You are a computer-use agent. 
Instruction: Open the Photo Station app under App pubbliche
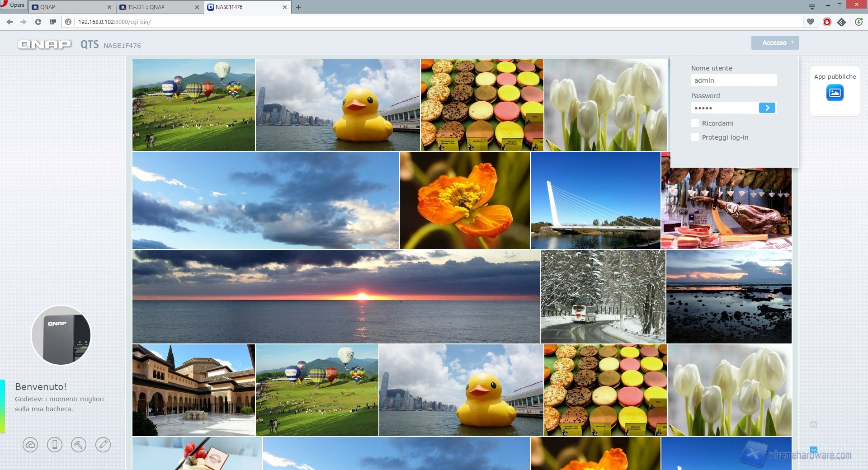835,93
